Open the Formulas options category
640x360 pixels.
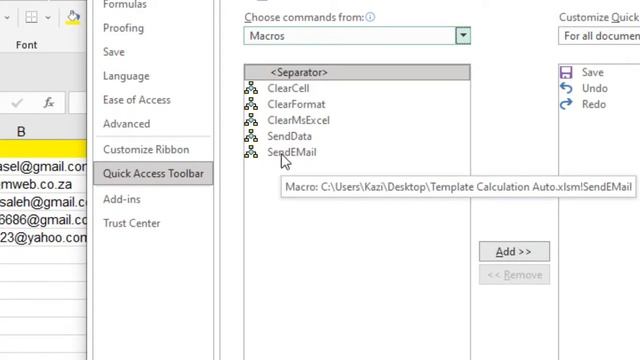(124, 4)
